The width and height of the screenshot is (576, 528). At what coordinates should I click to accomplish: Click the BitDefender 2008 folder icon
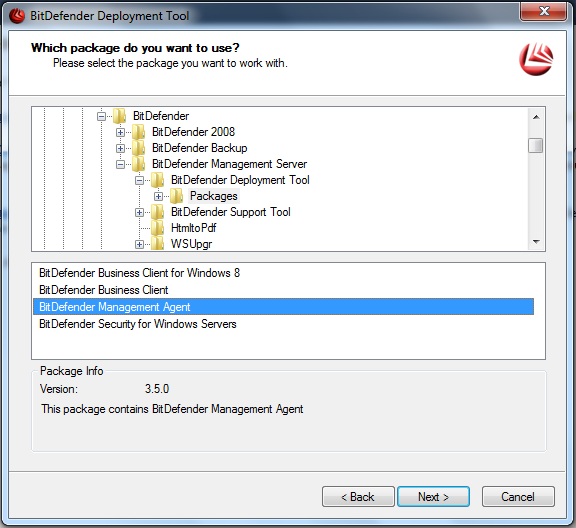[138, 132]
